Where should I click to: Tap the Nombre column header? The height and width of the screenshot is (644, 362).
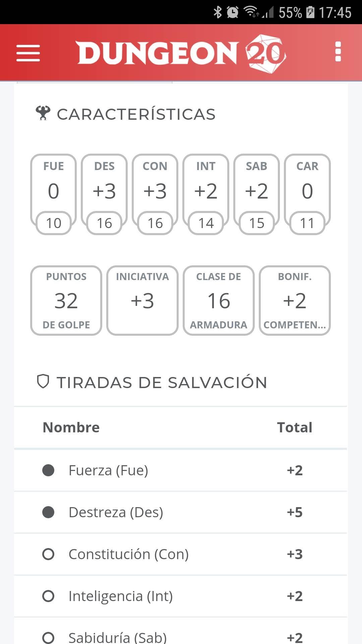[x=71, y=427]
